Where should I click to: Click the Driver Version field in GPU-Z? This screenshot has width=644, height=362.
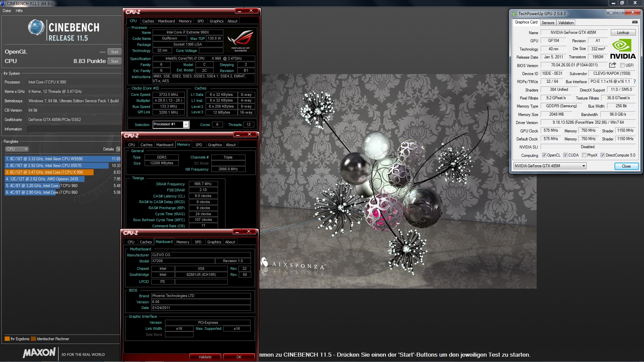(588, 123)
